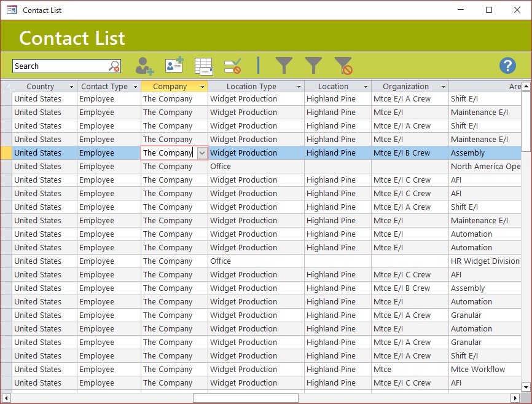The height and width of the screenshot is (404, 532).
Task: Click the Location column header
Action: [333, 87]
